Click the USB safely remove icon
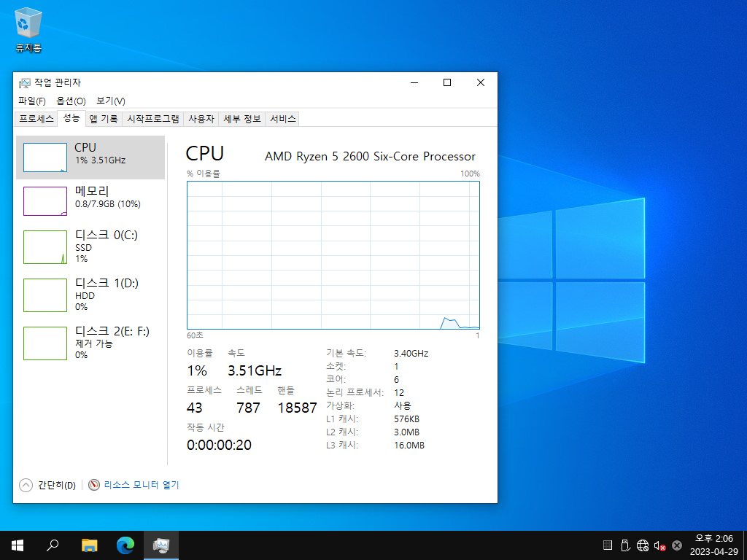Viewport: 747px width, 560px height. 625,545
